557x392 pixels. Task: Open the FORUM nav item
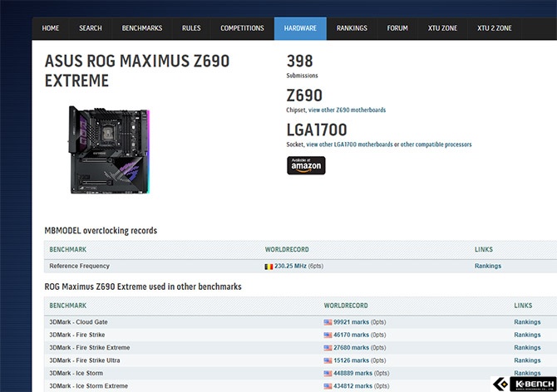point(397,28)
